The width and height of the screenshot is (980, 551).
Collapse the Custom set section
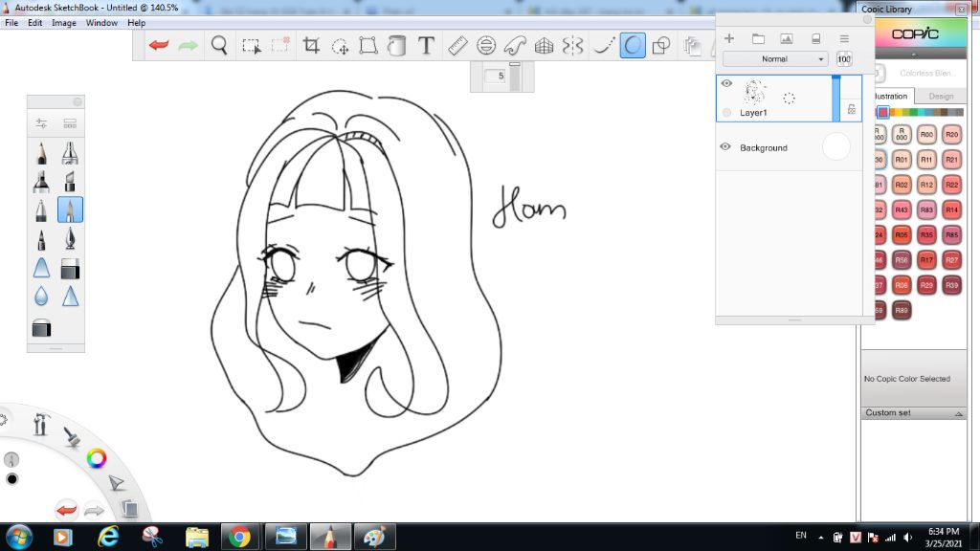[x=959, y=413]
